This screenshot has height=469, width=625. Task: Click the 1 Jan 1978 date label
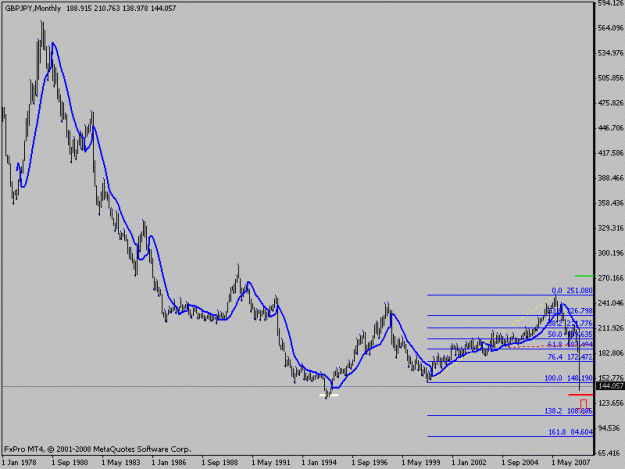click(19, 463)
